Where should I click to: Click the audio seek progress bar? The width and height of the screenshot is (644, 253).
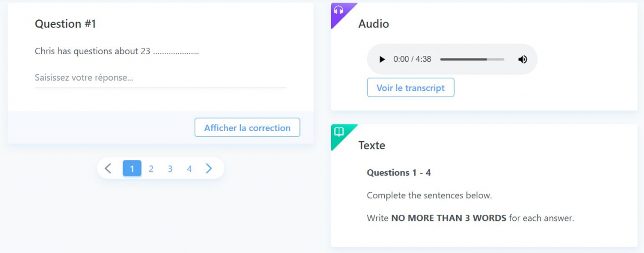(472, 59)
